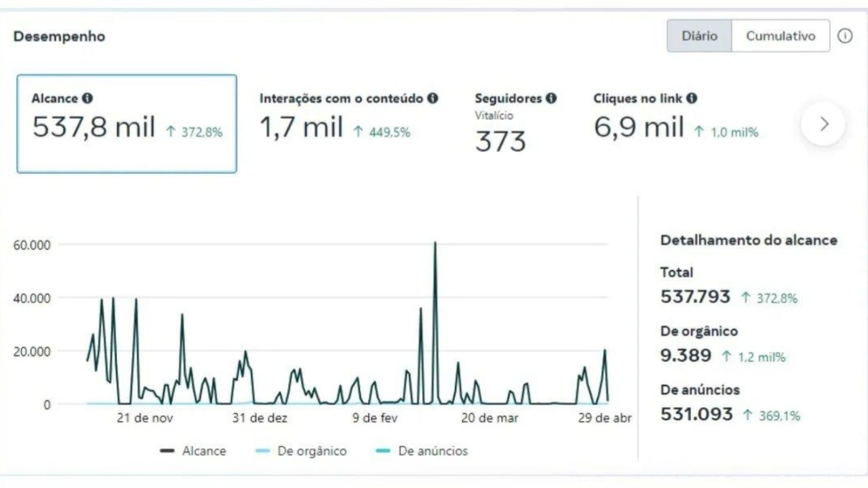This screenshot has width=868, height=488.
Task: Switch to Diário view
Action: pos(699,36)
